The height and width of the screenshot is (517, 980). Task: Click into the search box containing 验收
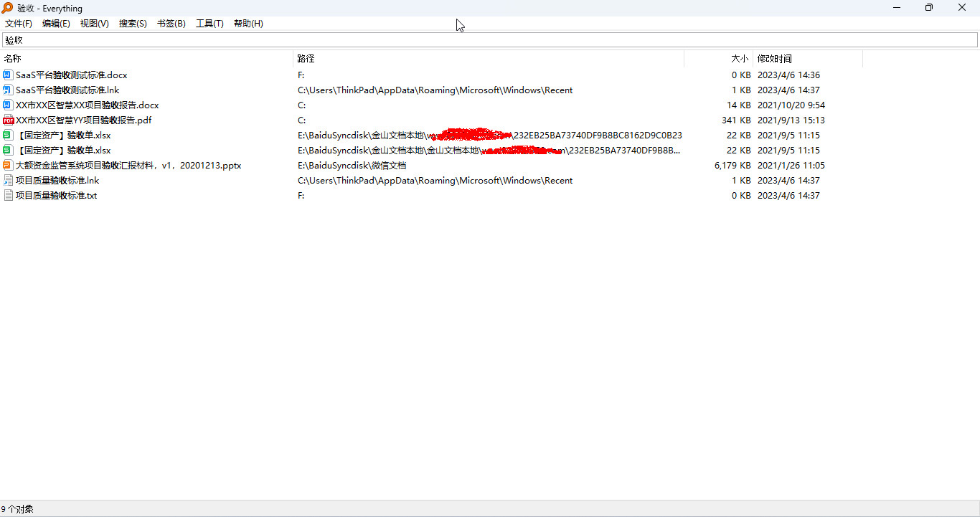pyautogui.click(x=490, y=40)
